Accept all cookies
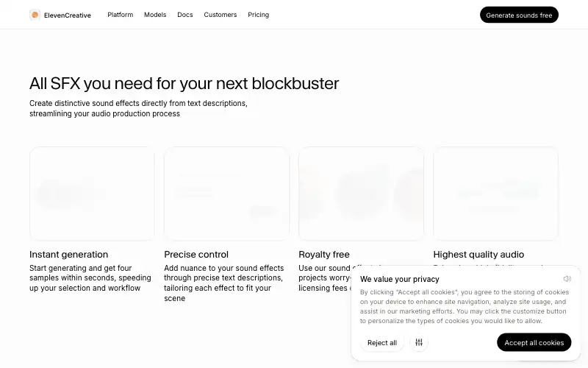Image resolution: width=588 pixels, height=368 pixels. click(x=534, y=342)
